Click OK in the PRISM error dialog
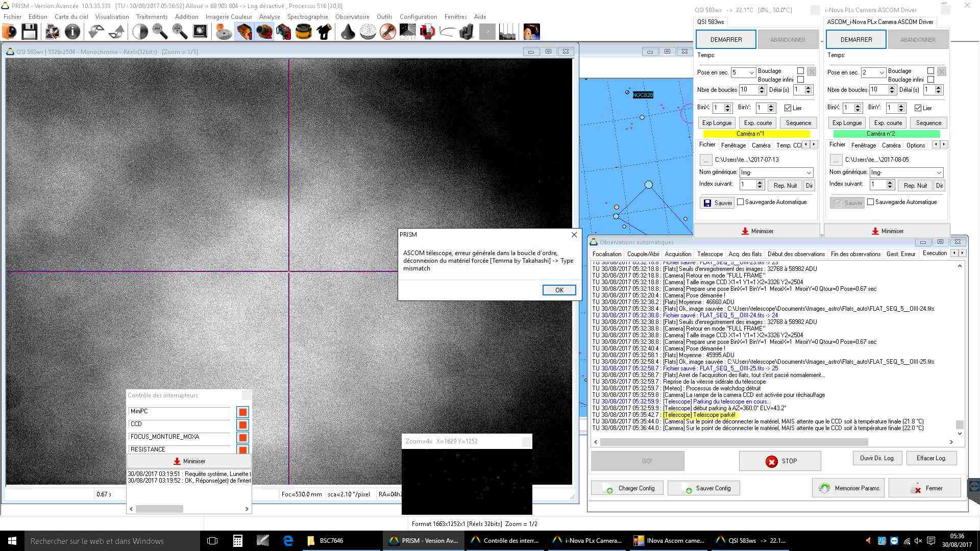Screen dimensions: 980x551 tap(559, 290)
